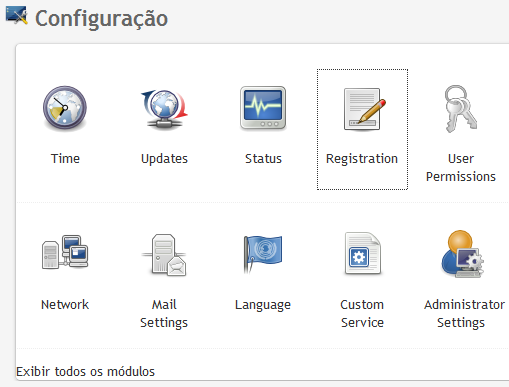Click the Configuração header tools icon
Screen dimensions: 509x387
(x=17, y=15)
